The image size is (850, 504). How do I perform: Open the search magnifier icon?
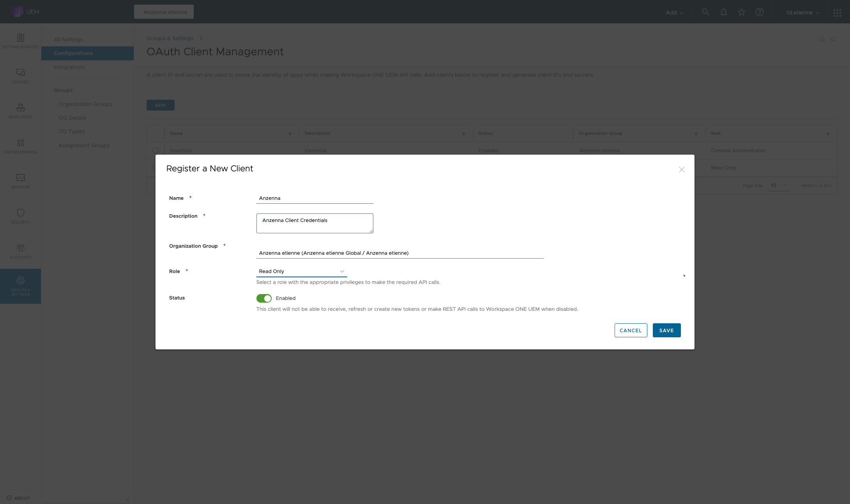pyautogui.click(x=705, y=12)
